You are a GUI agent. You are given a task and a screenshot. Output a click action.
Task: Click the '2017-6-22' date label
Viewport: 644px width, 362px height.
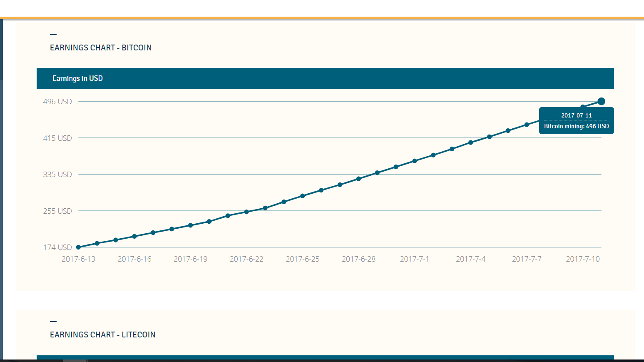pyautogui.click(x=246, y=259)
